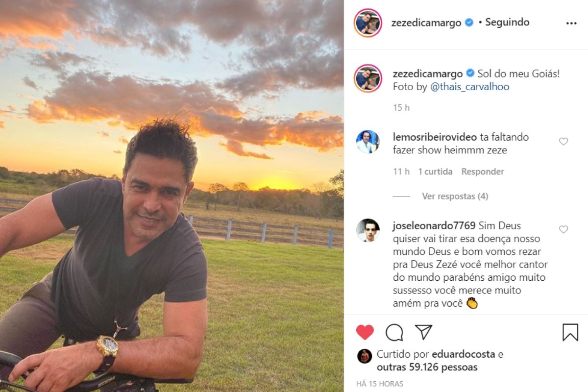View lemosribeirovideo's profile avatar
The height and width of the screenshot is (392, 588).
tap(367, 142)
